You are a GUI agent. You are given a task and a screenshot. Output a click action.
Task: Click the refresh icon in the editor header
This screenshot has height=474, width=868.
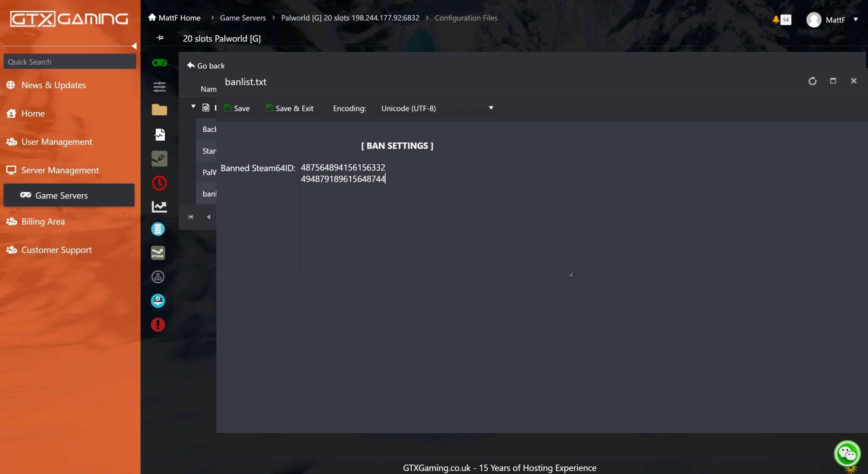click(x=812, y=81)
